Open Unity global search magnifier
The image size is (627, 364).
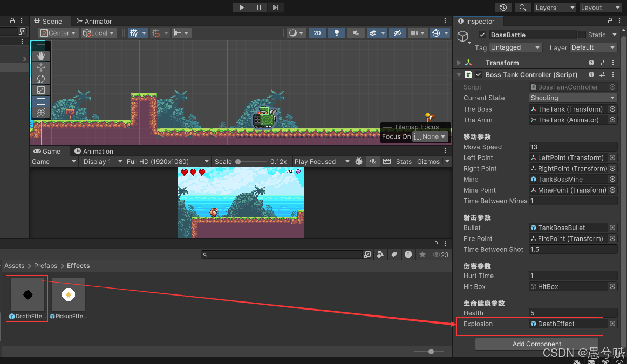522,7
